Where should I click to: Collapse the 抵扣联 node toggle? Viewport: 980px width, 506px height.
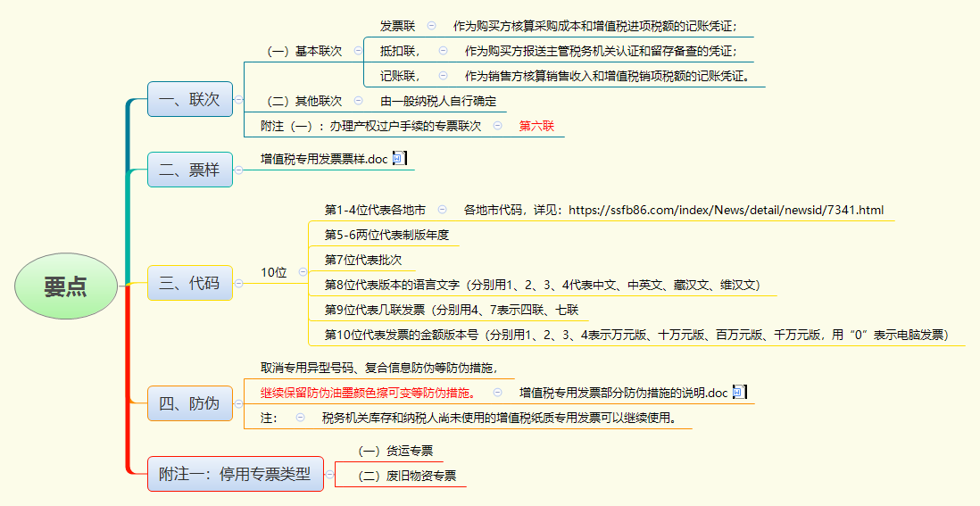pyautogui.click(x=443, y=51)
